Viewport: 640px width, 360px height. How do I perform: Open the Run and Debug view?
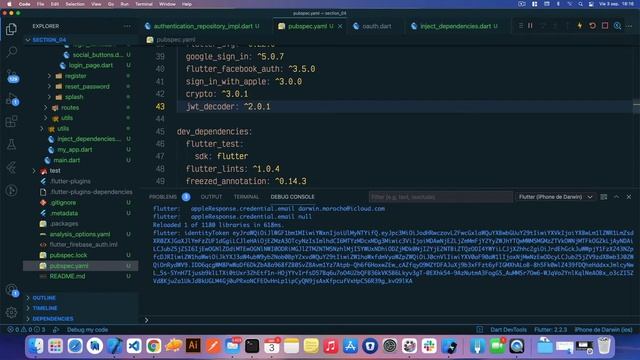coord(11,99)
